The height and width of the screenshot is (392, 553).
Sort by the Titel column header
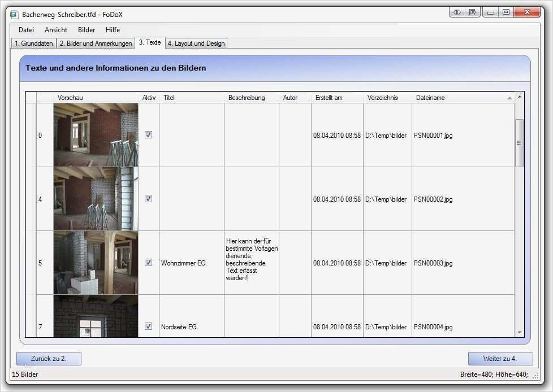pos(192,98)
